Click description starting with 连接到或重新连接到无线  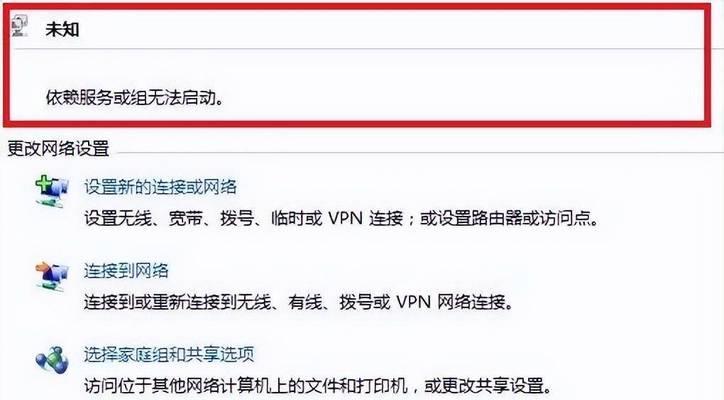[298, 302]
